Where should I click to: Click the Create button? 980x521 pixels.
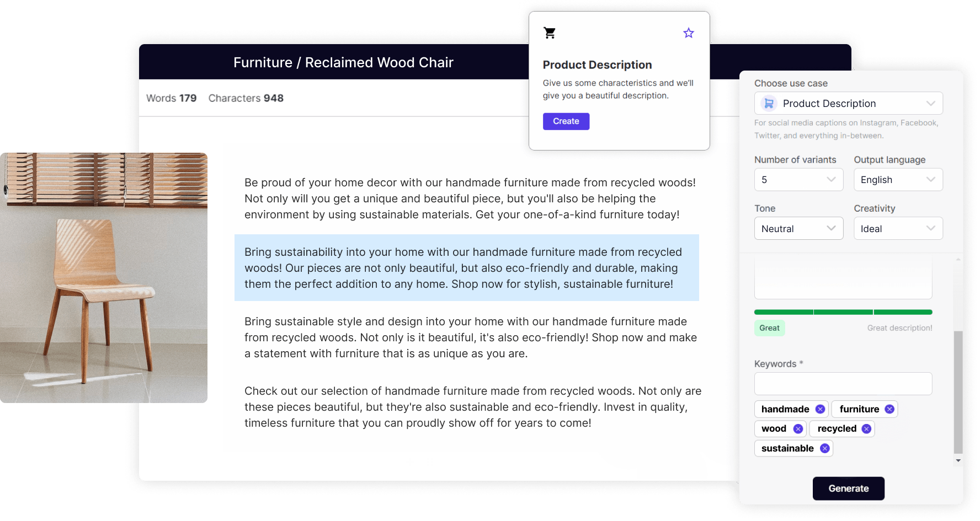pos(566,121)
